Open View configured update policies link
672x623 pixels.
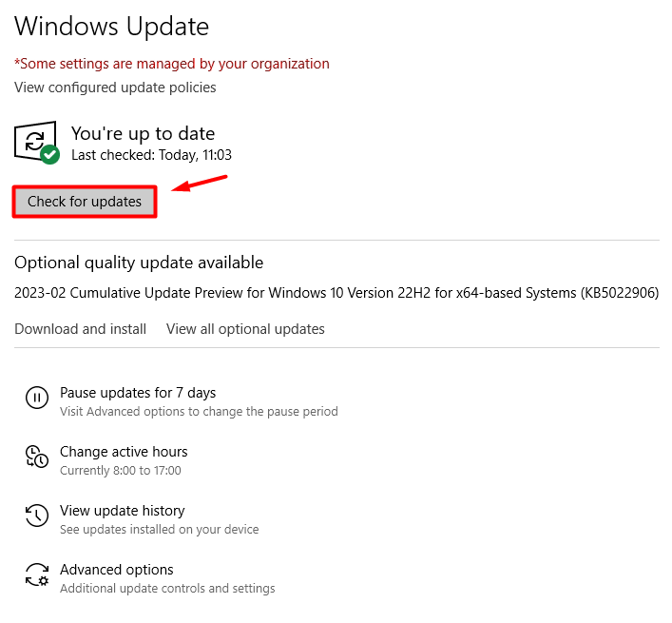[115, 88]
